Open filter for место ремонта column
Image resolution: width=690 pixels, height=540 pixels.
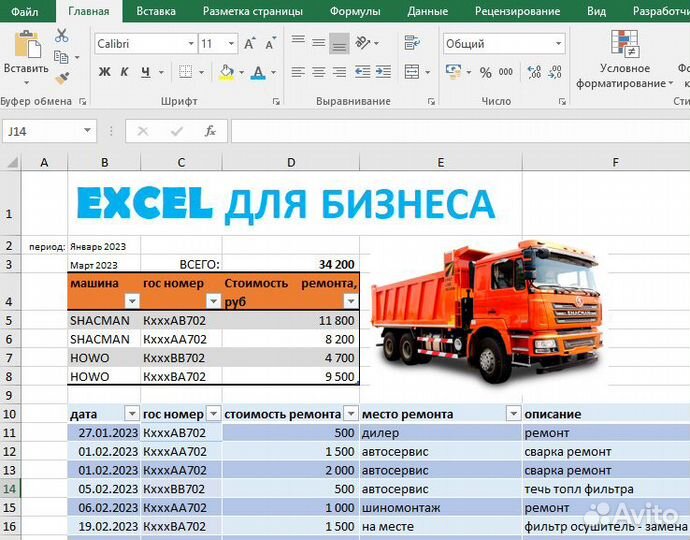(x=513, y=414)
